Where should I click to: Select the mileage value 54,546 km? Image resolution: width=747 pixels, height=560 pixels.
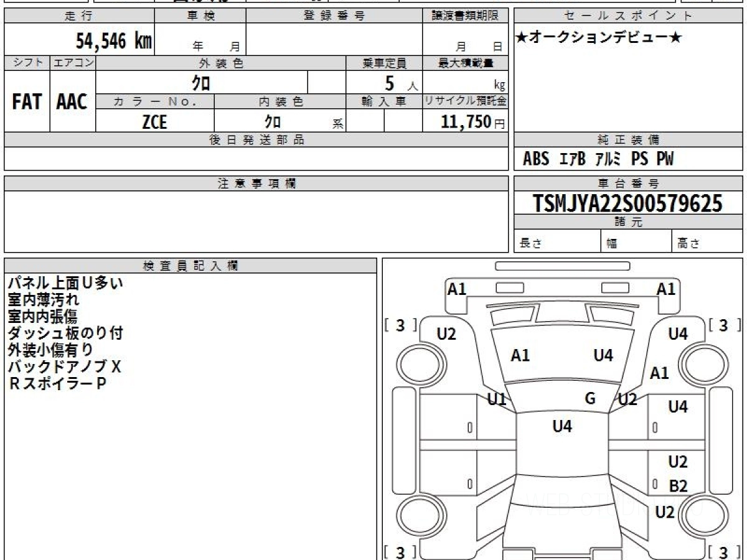tap(114, 41)
